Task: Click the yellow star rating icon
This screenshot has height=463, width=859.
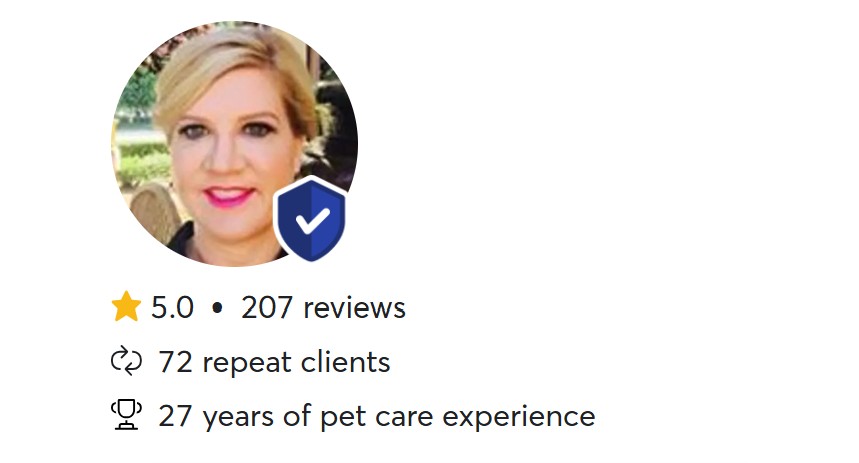Action: pos(126,306)
